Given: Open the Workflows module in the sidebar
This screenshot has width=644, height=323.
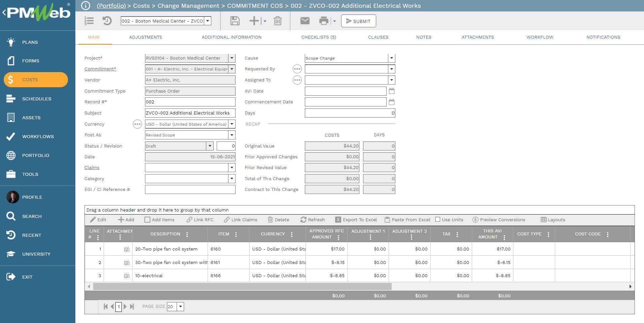Looking at the screenshot, I should pyautogui.click(x=38, y=136).
